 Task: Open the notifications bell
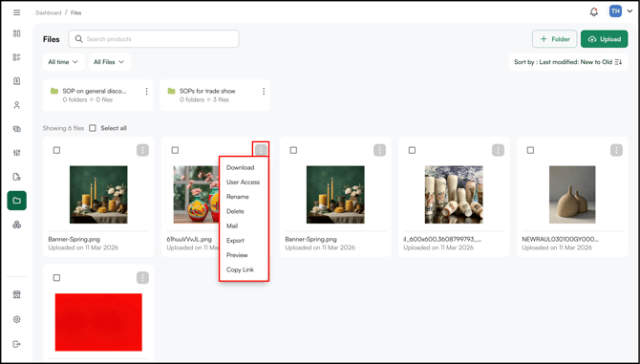[594, 11]
